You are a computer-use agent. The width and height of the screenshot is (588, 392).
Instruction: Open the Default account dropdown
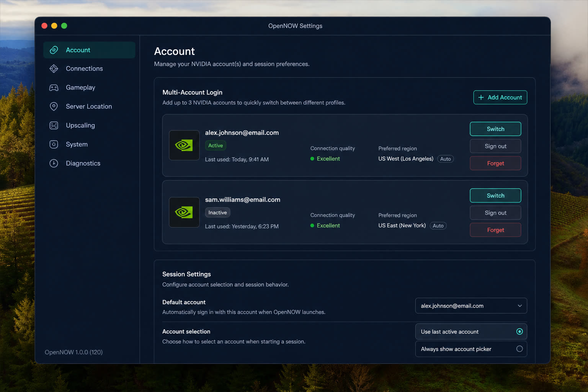[471, 306]
